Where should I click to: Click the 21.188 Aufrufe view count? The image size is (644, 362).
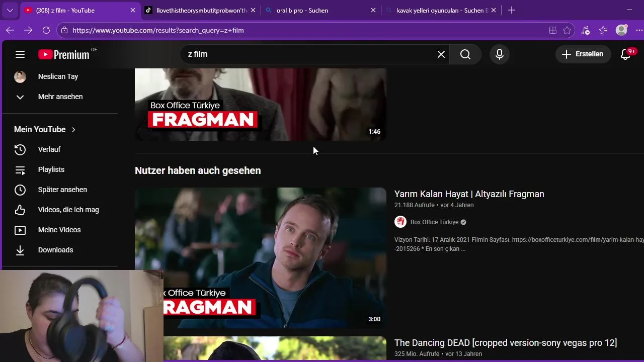click(x=414, y=205)
